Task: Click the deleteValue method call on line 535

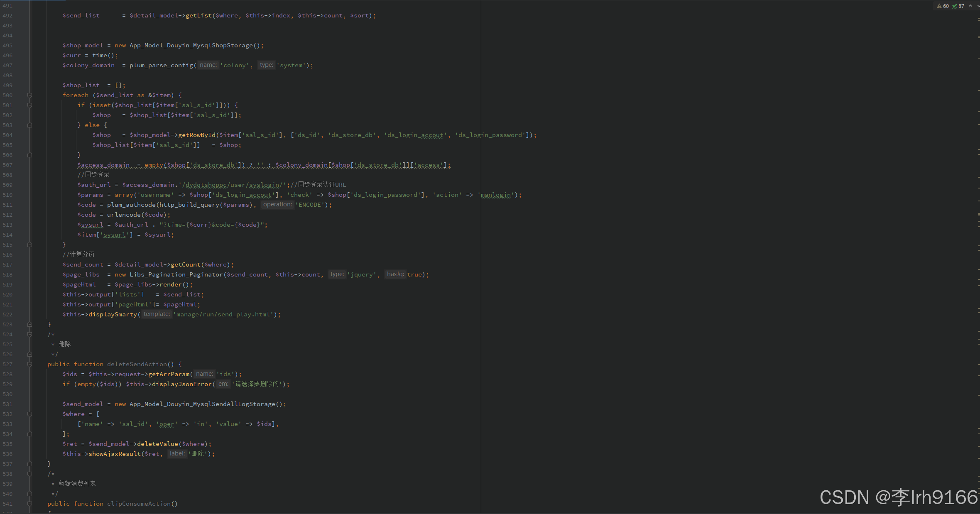Action: tap(157, 444)
